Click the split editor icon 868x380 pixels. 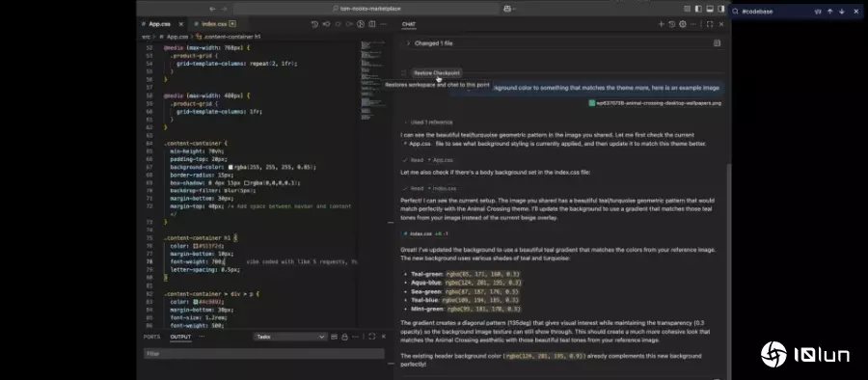tap(372, 24)
